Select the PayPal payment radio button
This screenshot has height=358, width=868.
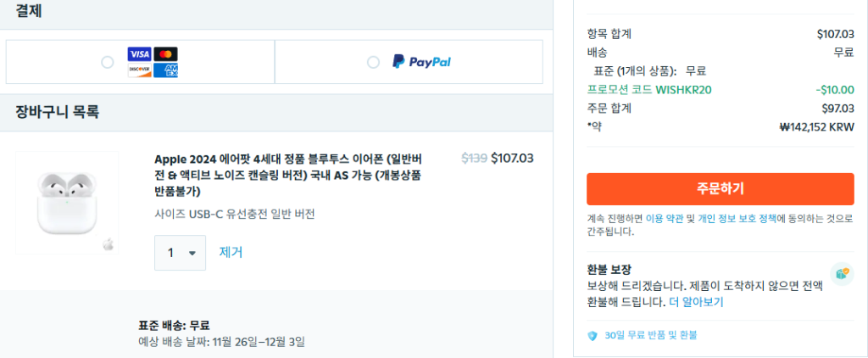coord(373,62)
